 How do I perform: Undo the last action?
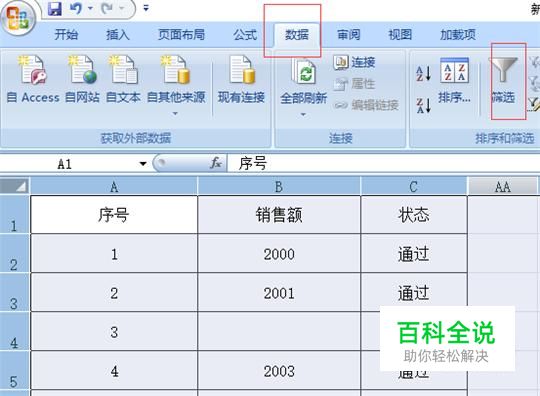(76, 9)
